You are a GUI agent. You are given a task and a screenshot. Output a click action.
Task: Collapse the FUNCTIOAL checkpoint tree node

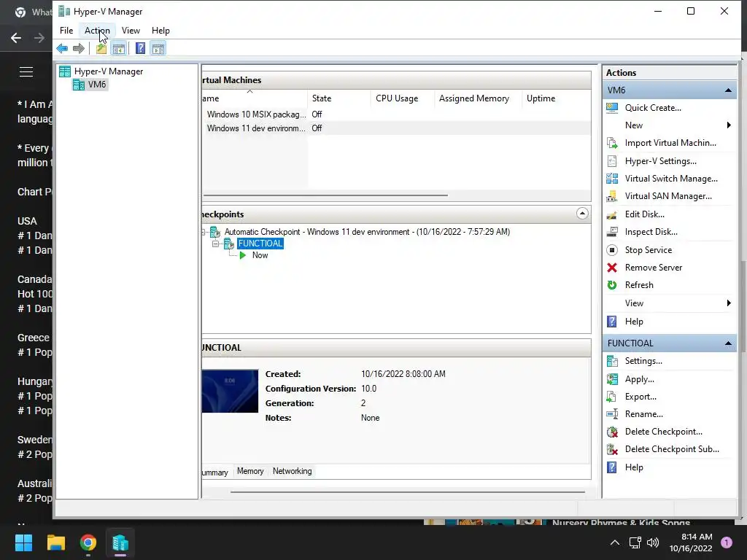coord(216,244)
